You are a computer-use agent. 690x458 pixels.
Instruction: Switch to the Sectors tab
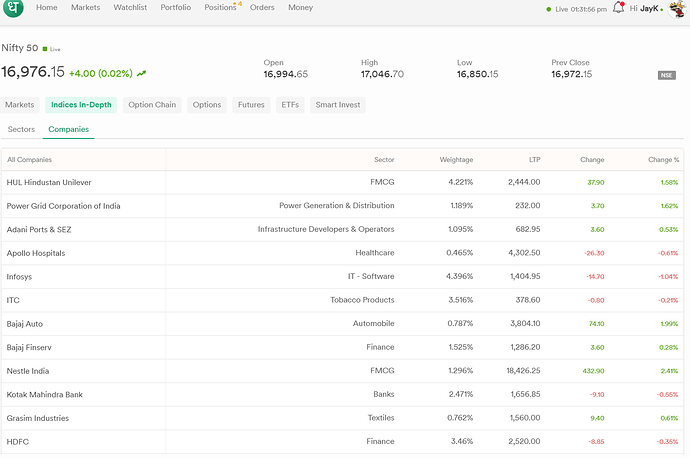coord(21,129)
